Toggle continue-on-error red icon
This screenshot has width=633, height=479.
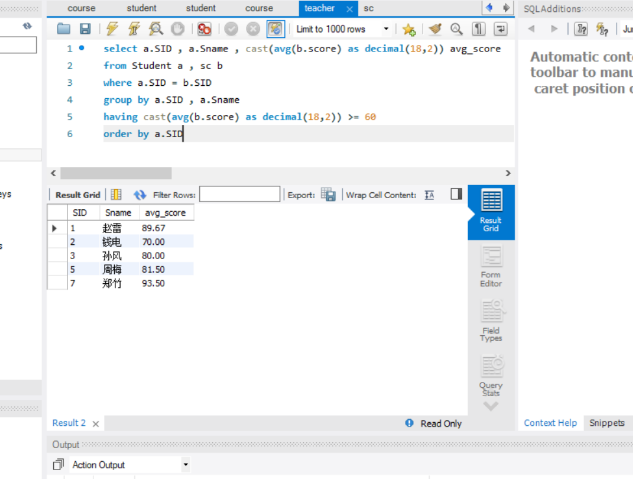204,29
